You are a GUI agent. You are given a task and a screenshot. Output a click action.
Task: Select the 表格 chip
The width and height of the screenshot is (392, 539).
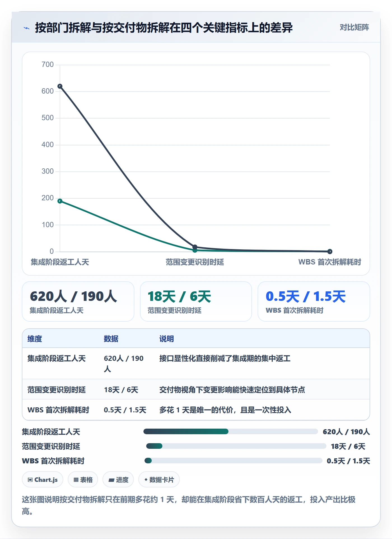click(x=83, y=480)
